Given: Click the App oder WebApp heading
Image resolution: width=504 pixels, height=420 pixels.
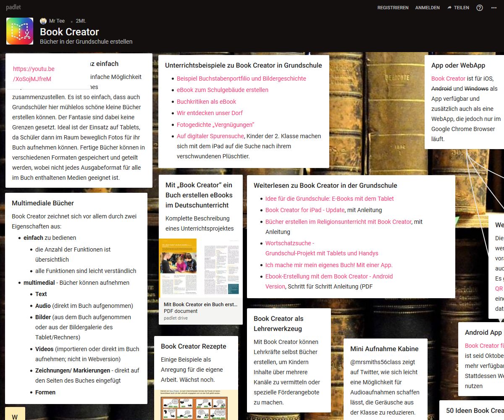Looking at the screenshot, I should point(458,66).
